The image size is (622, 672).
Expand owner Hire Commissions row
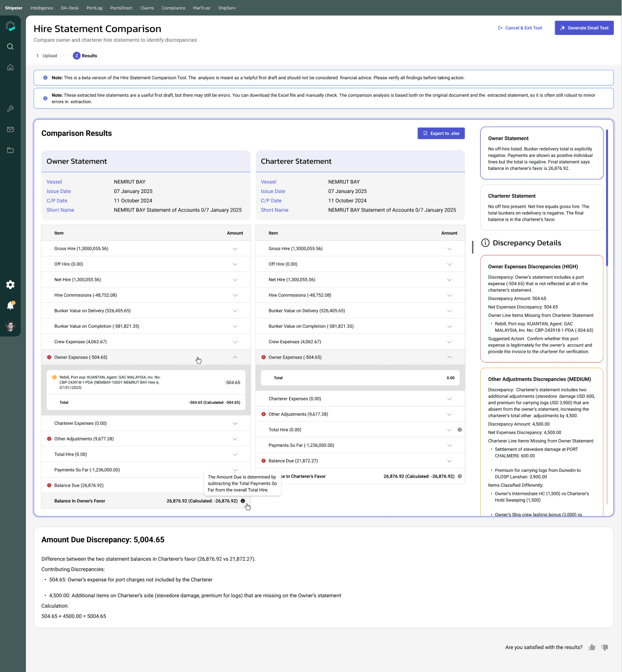pyautogui.click(x=235, y=295)
